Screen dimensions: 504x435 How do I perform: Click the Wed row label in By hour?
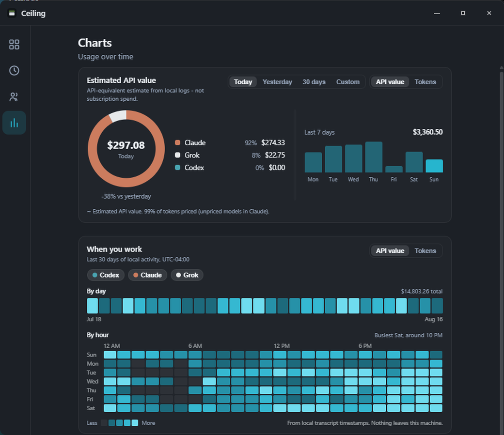click(x=92, y=381)
